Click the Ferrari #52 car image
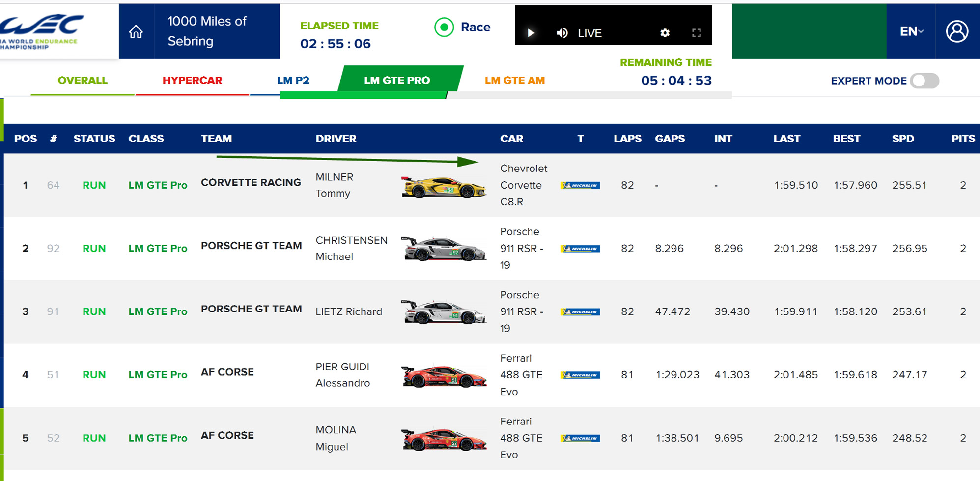Viewport: 980px width, 481px height. [x=444, y=440]
